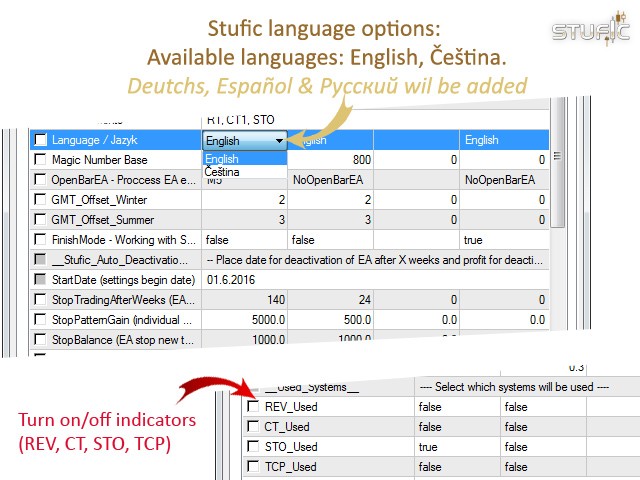The height and width of the screenshot is (480, 640).
Task: Check the StopBalance checkbox
Action: tap(40, 339)
